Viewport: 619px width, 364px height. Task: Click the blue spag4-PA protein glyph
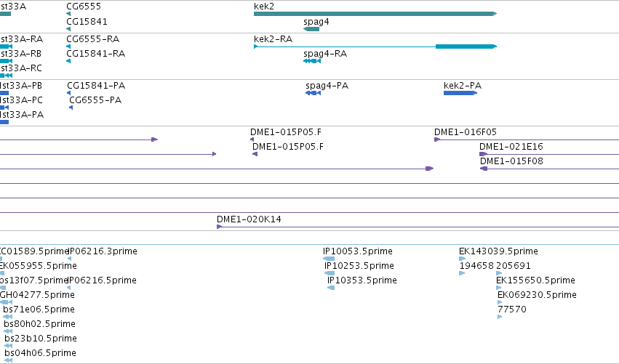coord(313,93)
